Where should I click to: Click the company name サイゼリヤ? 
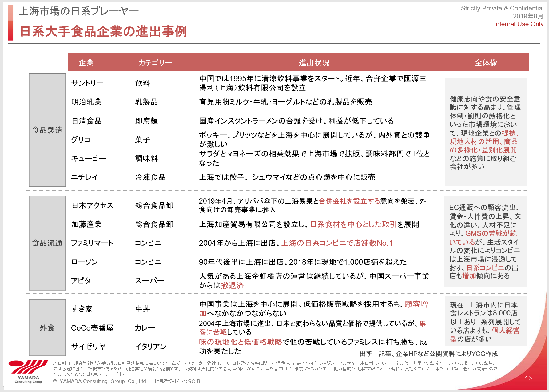(89, 346)
